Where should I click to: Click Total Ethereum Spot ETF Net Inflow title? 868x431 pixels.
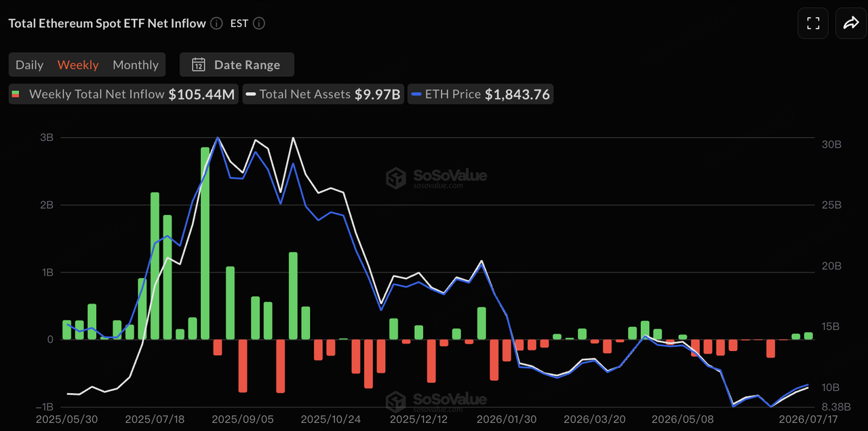(x=107, y=24)
